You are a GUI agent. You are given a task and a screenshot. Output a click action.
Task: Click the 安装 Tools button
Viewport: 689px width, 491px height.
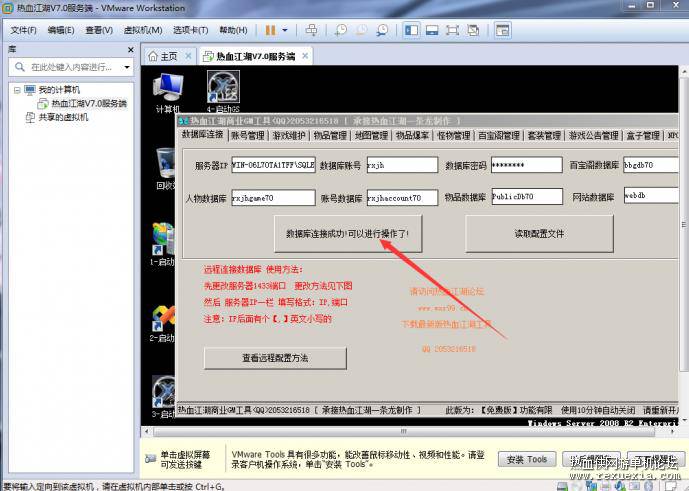(527, 459)
